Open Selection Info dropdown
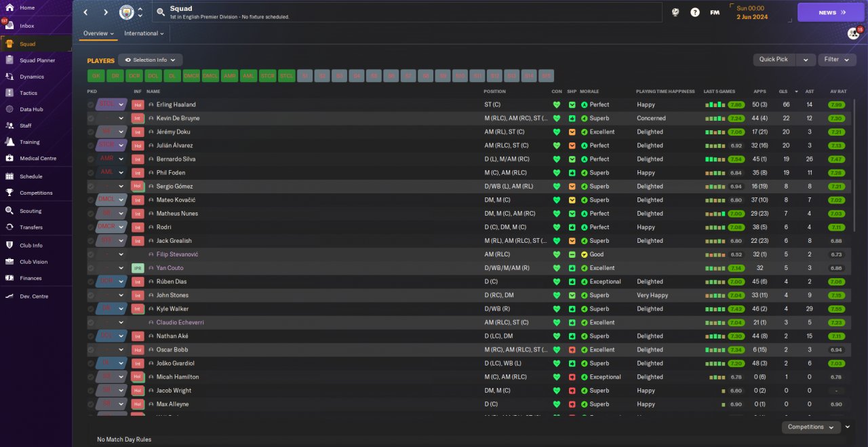868x447 pixels. pyautogui.click(x=150, y=60)
